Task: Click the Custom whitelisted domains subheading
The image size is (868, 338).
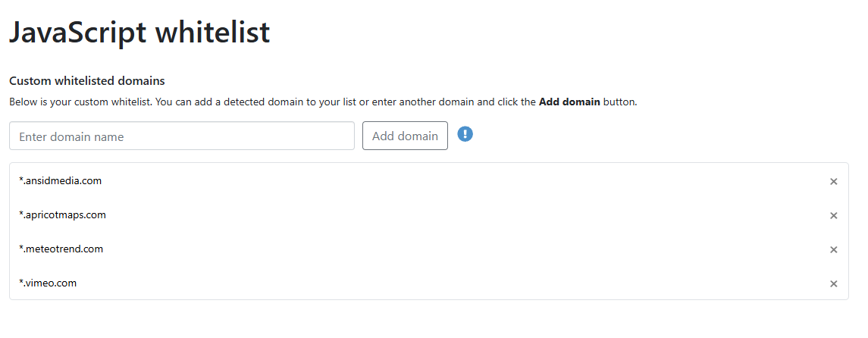Action: tap(86, 80)
